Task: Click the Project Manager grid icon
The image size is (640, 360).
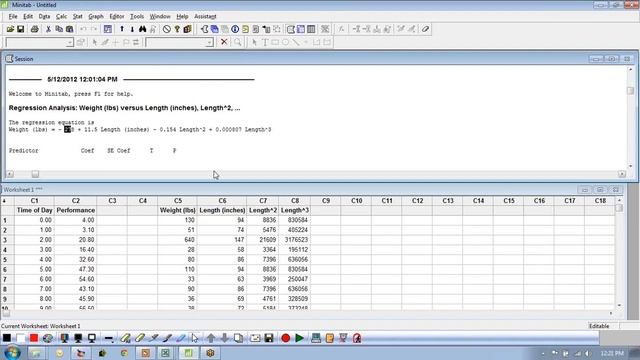Action: (x=311, y=29)
